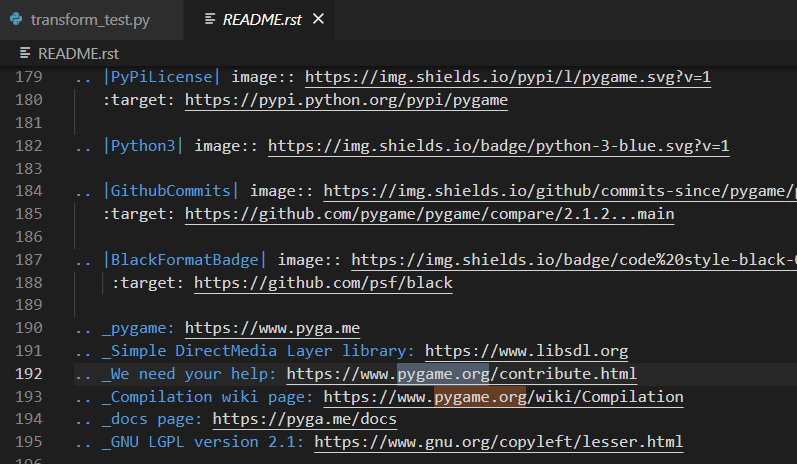
Task: Click the :target: text on line 180
Action: pos(138,100)
